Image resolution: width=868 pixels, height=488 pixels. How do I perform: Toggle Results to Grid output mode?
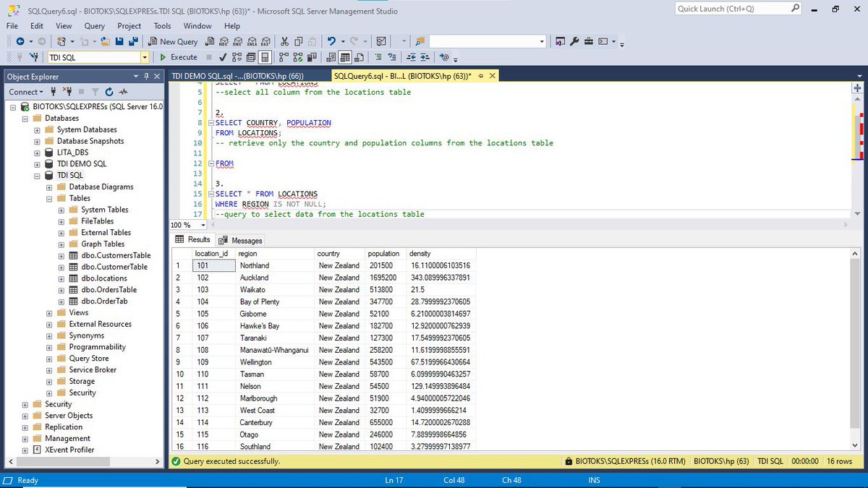(x=345, y=57)
